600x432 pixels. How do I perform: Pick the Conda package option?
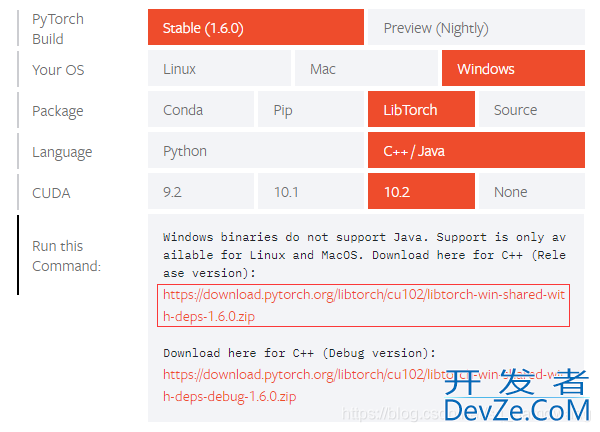201,110
